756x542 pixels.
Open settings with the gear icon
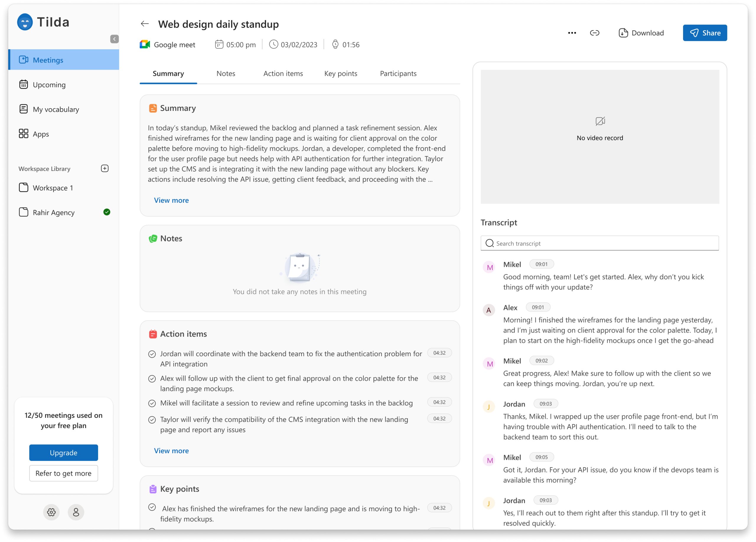tap(51, 512)
